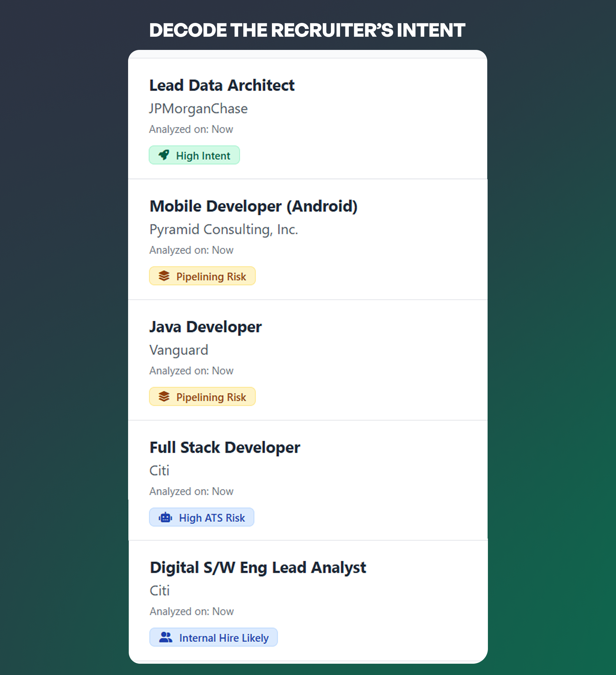
Task: Click 'Analyzed on: Now' under Lead Data Architect
Action: point(191,129)
